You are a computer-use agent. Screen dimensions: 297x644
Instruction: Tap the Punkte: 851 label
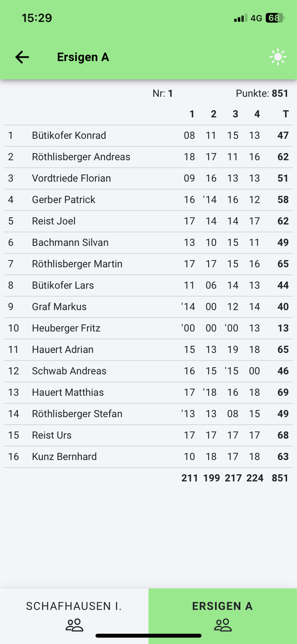262,93
